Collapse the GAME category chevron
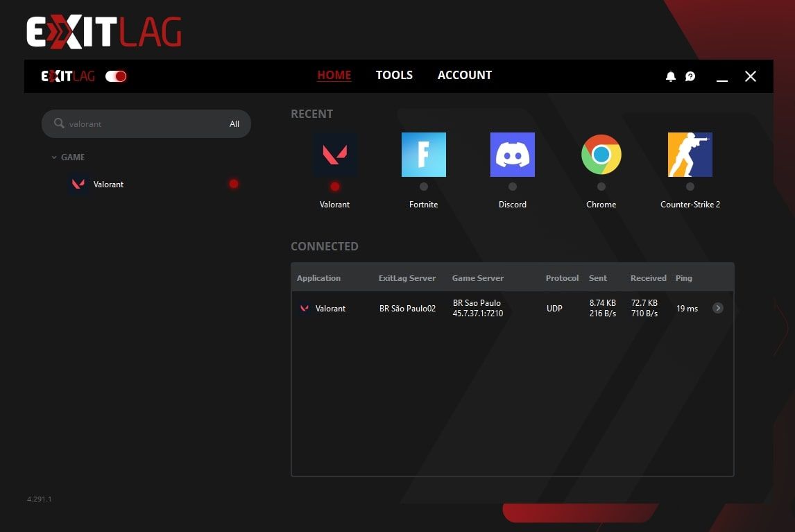Screen dimensions: 795x532 coord(54,157)
